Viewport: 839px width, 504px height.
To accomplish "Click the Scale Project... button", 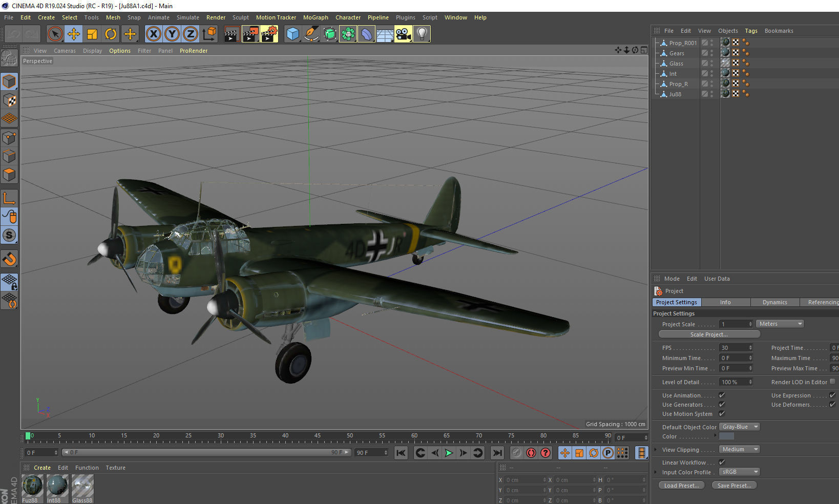I will coord(709,334).
